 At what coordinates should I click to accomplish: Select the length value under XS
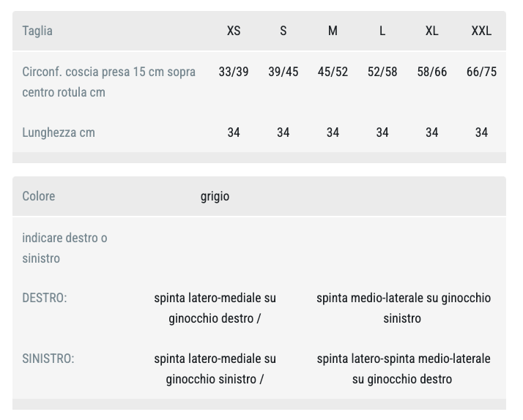pos(234,132)
